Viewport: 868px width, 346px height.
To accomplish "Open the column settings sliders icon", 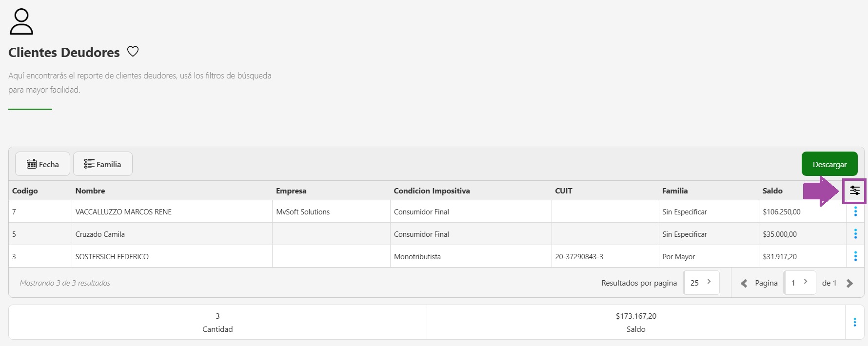I will coord(854,191).
